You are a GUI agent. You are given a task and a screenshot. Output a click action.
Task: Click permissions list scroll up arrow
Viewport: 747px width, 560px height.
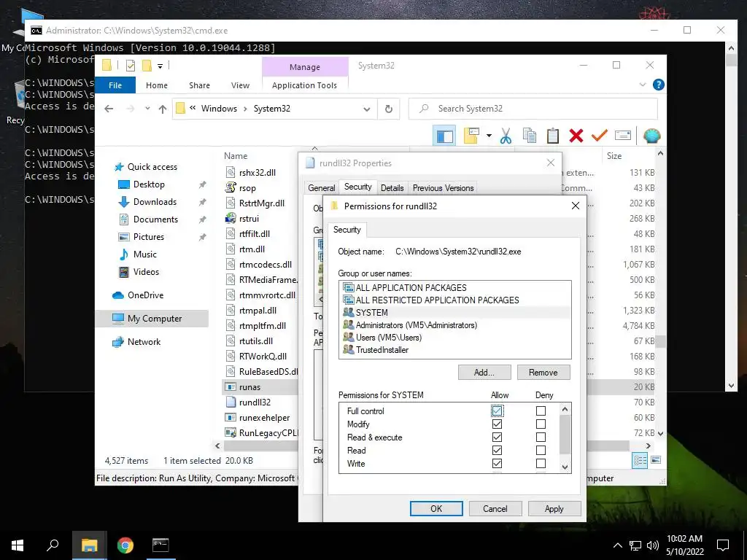coord(565,409)
